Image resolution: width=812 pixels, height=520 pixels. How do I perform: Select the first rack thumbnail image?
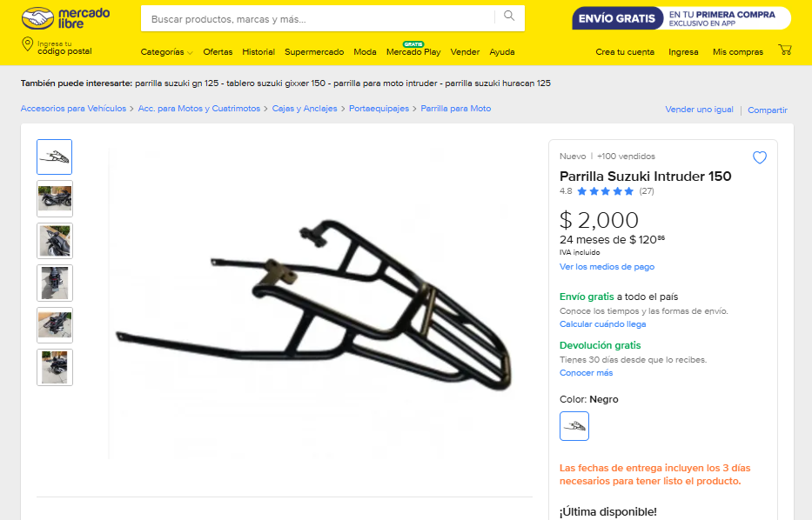click(x=54, y=157)
